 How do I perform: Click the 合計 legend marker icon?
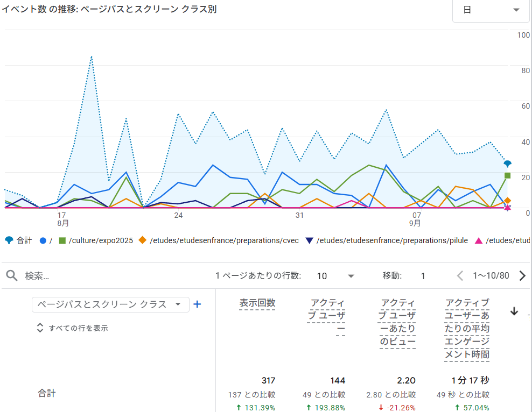[9, 240]
